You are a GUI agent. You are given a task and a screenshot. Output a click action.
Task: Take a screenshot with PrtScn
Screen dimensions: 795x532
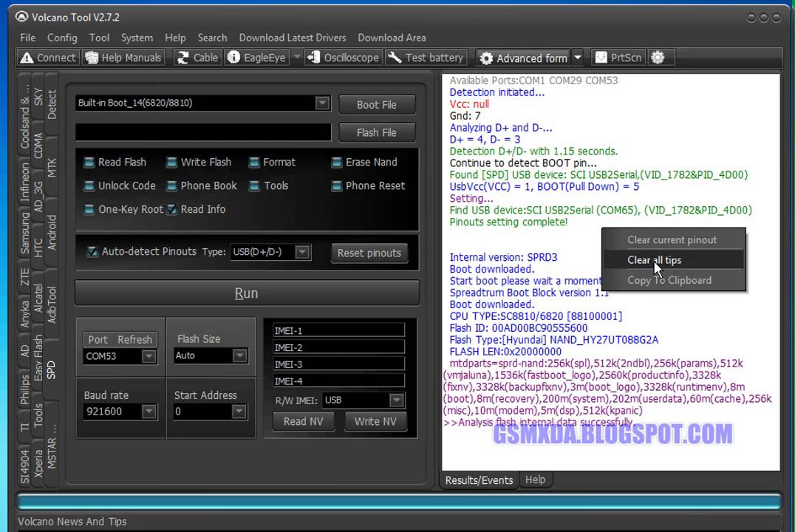pos(618,58)
